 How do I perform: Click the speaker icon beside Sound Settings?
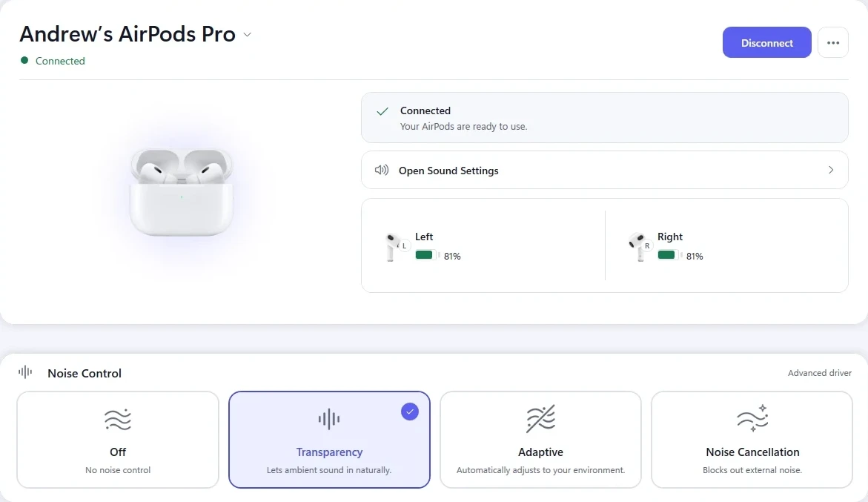[382, 170]
